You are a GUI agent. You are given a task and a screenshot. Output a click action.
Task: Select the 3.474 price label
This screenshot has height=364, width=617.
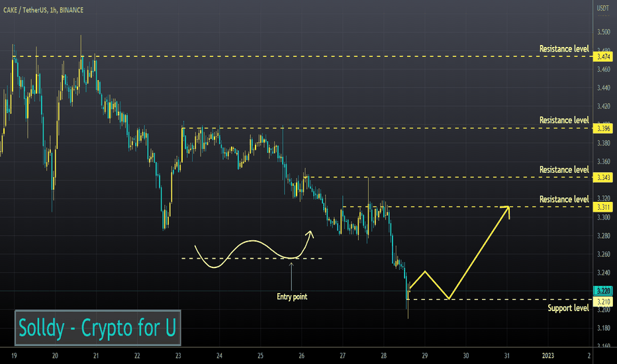click(603, 57)
